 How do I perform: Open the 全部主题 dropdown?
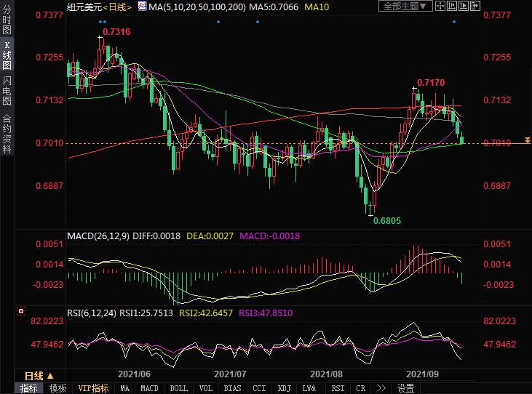click(x=405, y=7)
